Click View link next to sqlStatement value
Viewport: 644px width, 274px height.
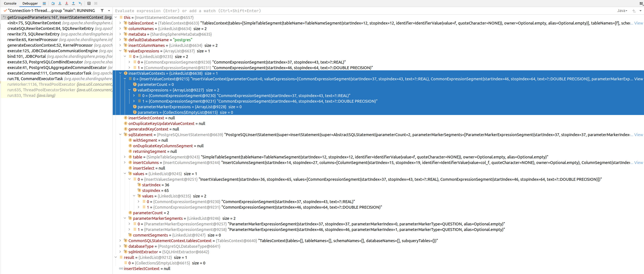coord(638,135)
